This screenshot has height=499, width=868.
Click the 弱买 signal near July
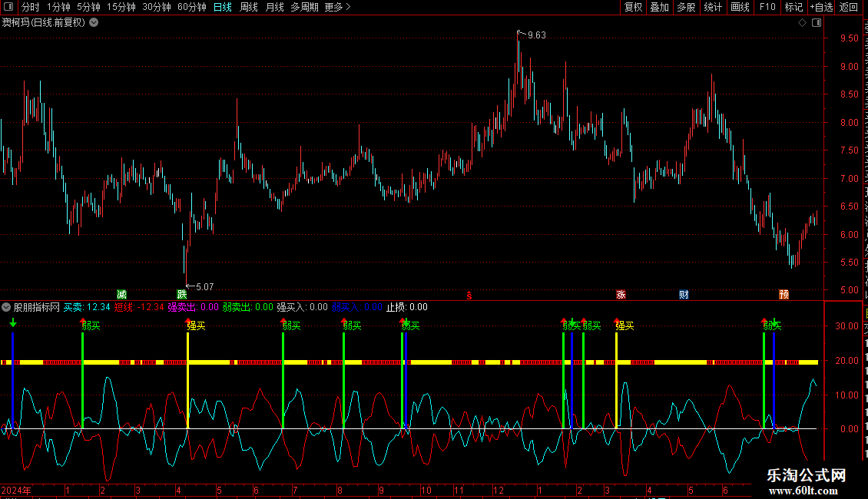click(x=291, y=326)
